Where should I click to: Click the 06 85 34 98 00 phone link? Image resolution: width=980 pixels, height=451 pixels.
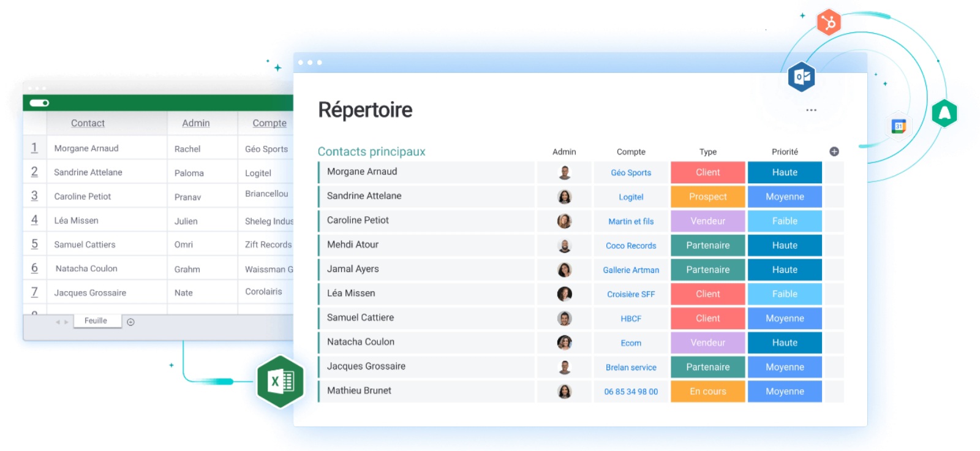tap(630, 392)
